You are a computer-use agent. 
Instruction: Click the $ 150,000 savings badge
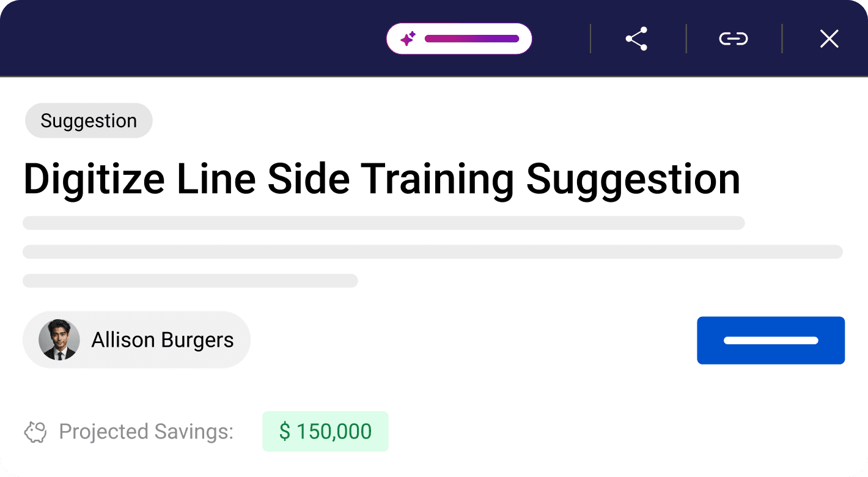click(325, 432)
